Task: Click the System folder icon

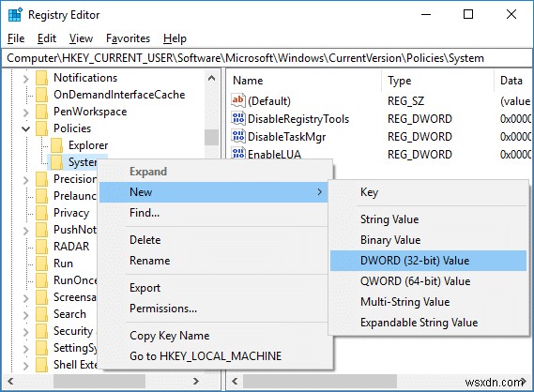Action: pos(57,162)
